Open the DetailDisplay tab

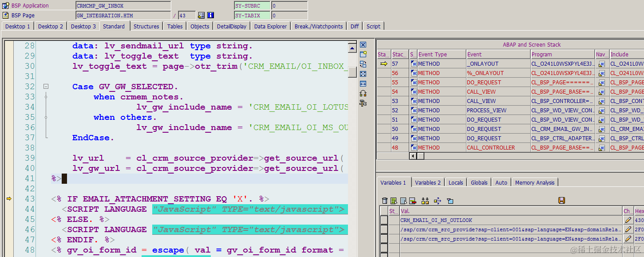click(x=232, y=26)
